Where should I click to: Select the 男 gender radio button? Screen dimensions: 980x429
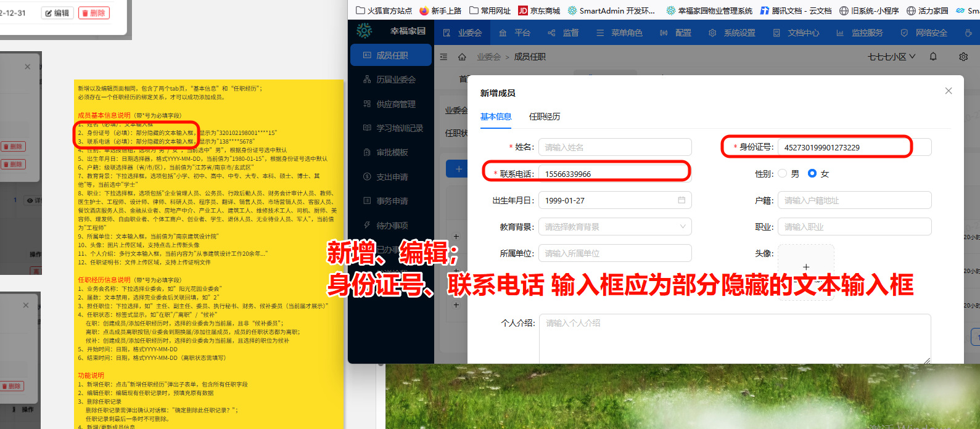point(783,174)
